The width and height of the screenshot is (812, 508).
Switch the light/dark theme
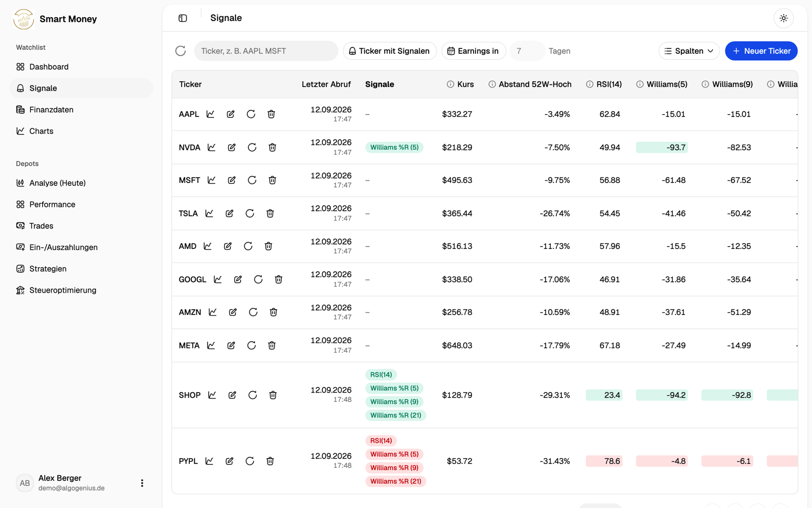click(784, 18)
